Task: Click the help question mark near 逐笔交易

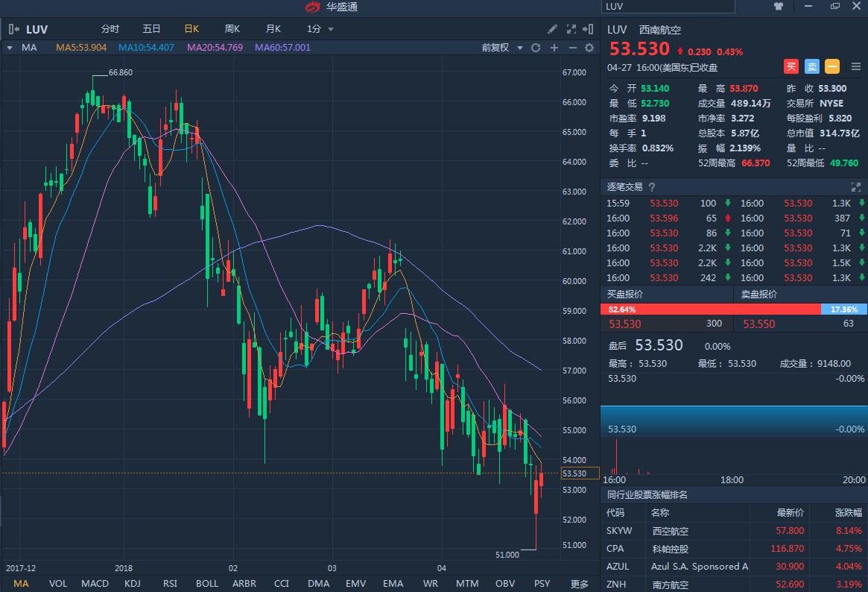Action: click(651, 187)
